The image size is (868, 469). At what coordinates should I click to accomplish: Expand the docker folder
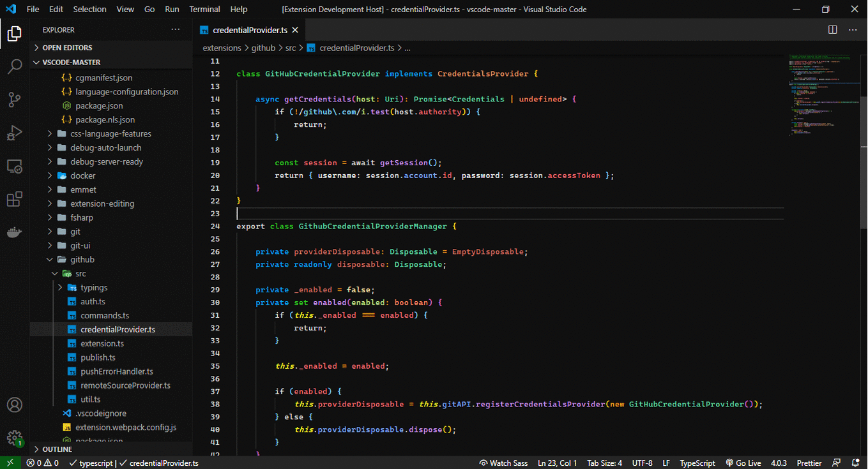[x=111, y=175]
